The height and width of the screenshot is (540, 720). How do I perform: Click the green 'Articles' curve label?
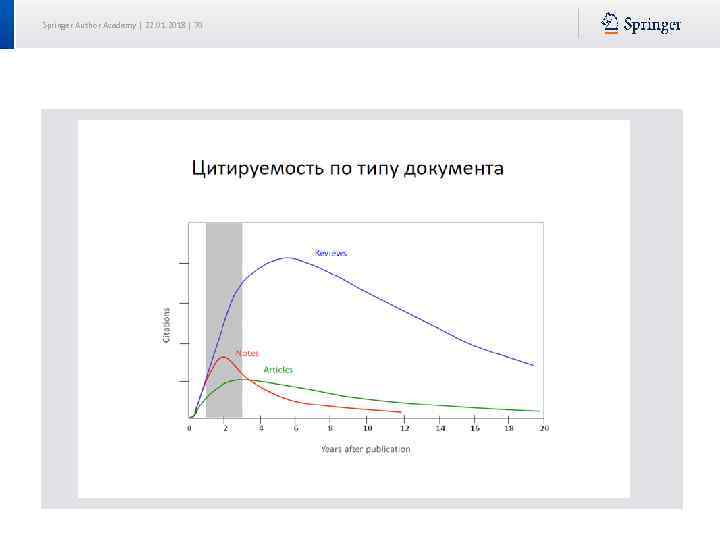[278, 370]
